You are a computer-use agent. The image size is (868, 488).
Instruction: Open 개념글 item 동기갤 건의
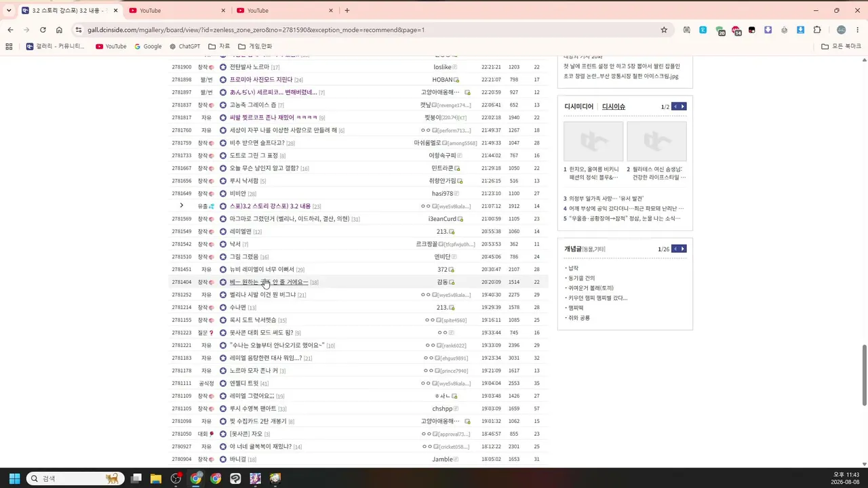click(581, 278)
